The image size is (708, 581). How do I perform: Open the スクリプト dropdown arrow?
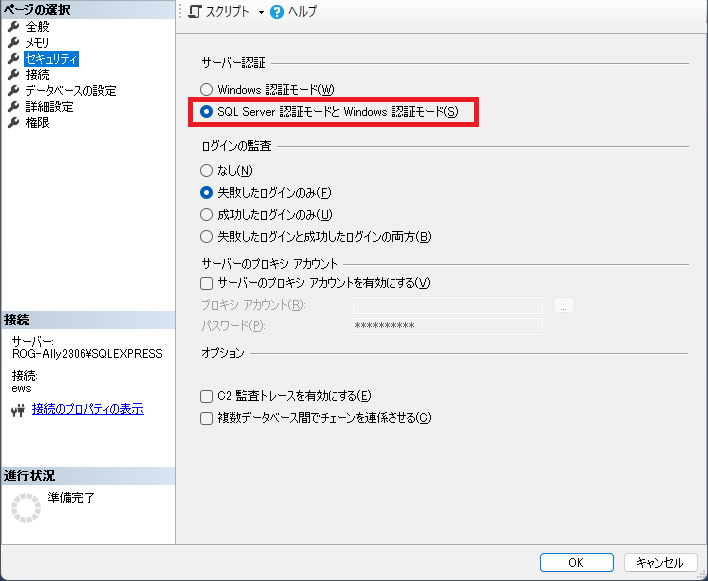coord(261,13)
